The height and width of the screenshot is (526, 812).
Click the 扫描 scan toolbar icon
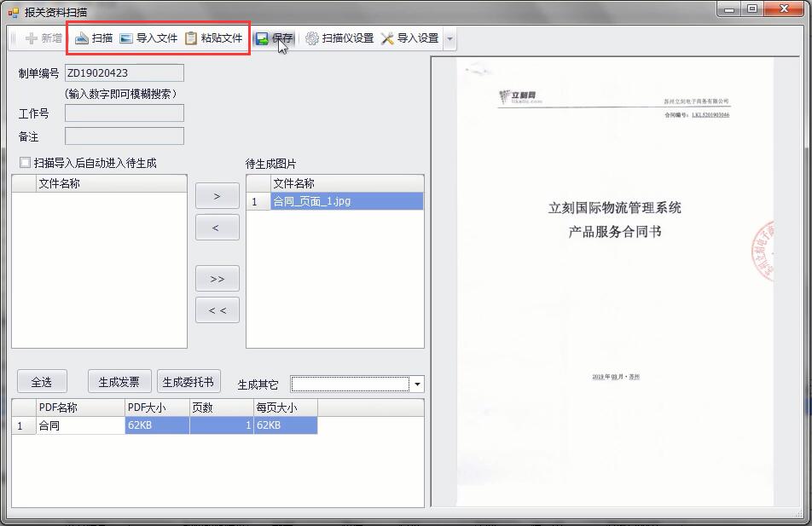(83, 38)
